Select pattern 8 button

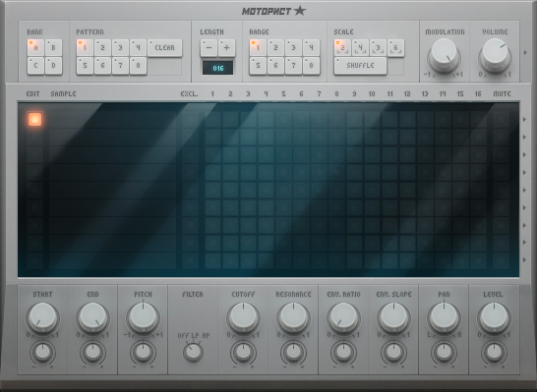(138, 66)
